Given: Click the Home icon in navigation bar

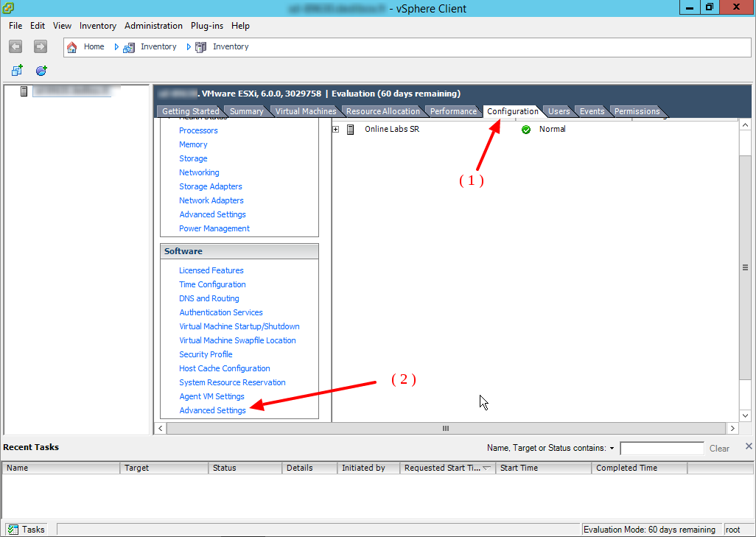Looking at the screenshot, I should [x=72, y=47].
